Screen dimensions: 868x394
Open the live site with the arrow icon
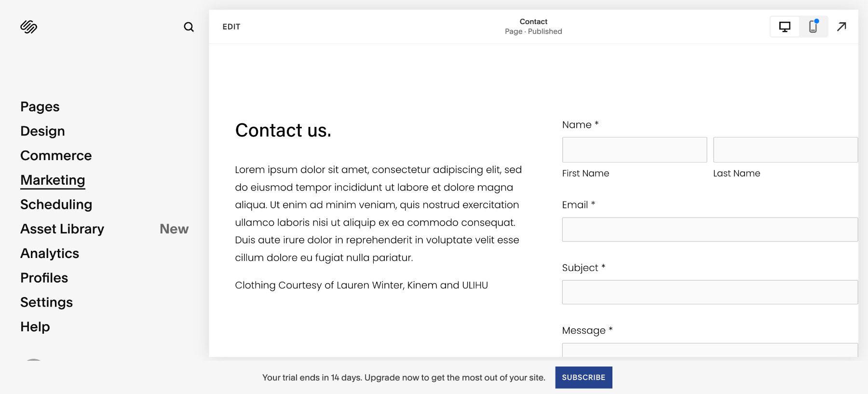tap(841, 27)
